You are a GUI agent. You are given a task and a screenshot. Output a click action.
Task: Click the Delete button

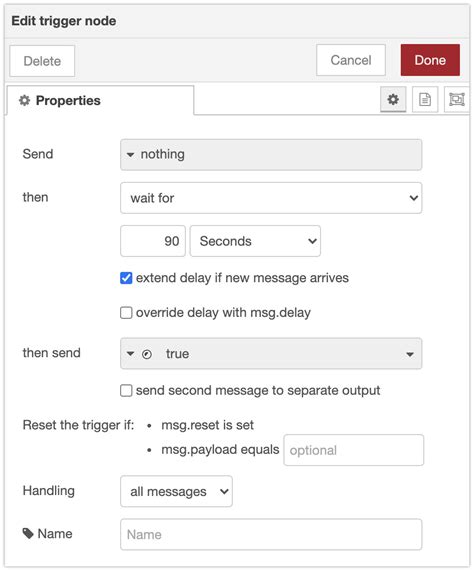click(x=42, y=61)
